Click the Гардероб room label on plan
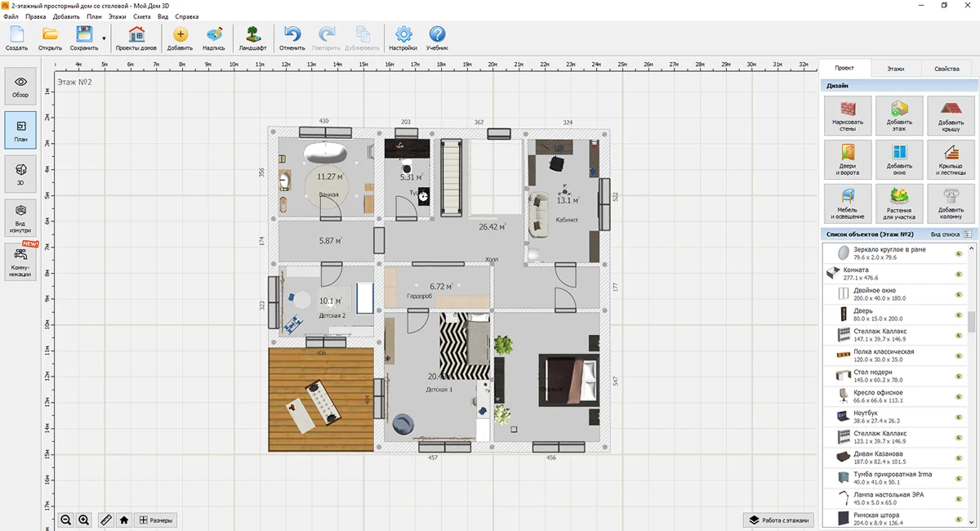980x531 pixels. click(x=419, y=296)
